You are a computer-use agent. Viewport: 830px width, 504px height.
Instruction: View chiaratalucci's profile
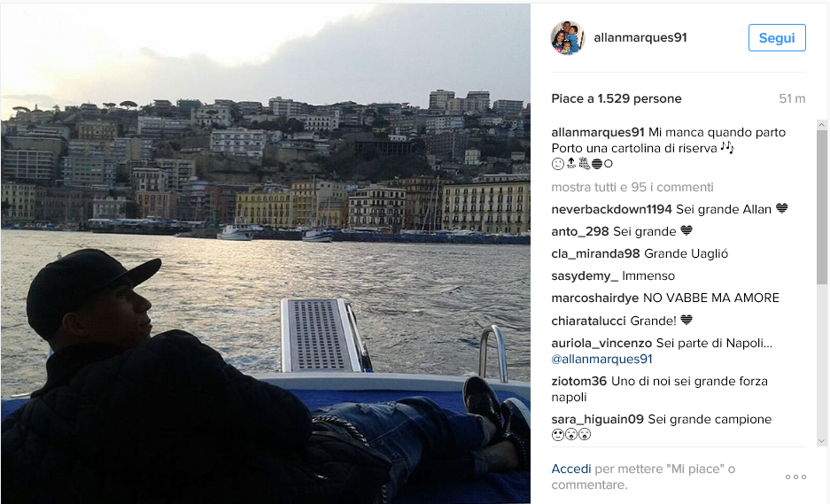[x=588, y=321]
